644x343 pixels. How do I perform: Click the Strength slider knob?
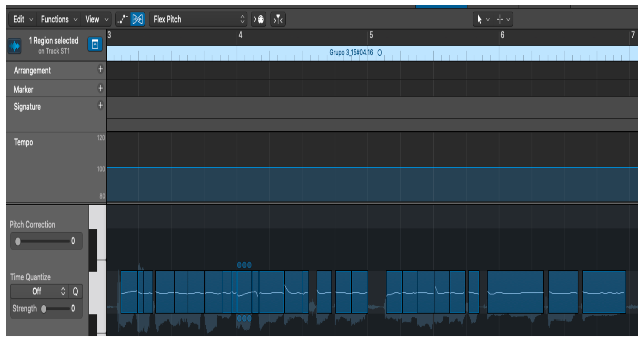pos(44,309)
